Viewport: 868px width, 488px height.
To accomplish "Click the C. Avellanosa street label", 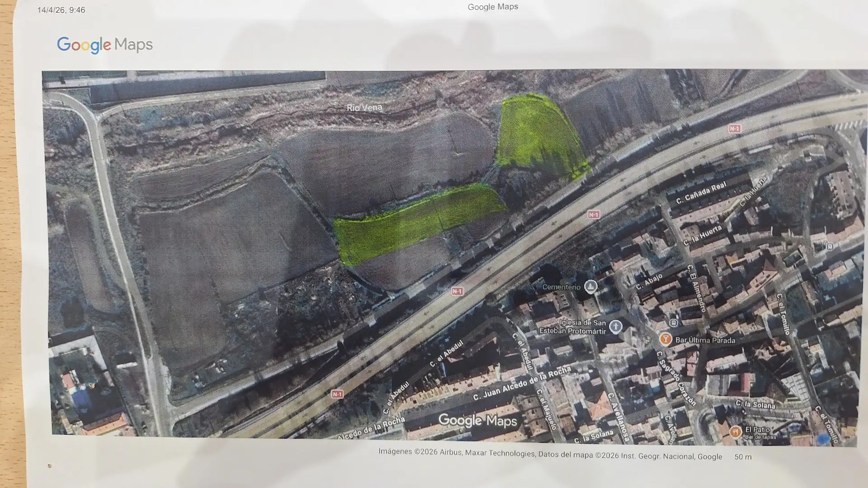I will (x=618, y=417).
